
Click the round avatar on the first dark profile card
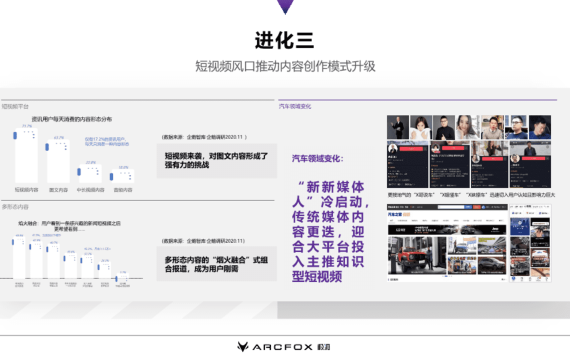click(x=393, y=149)
